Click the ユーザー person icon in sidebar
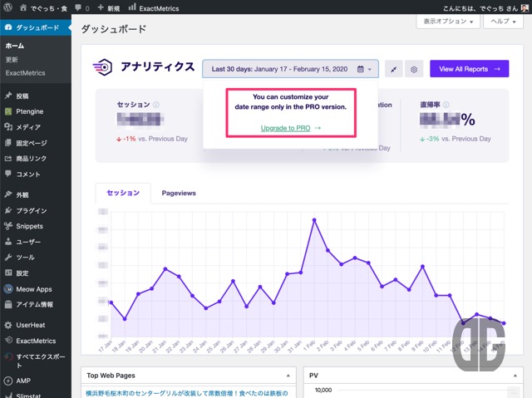532x398 pixels. [x=8, y=242]
